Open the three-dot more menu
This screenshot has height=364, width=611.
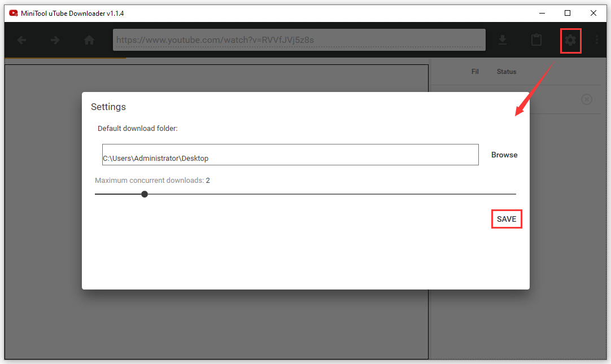click(596, 40)
